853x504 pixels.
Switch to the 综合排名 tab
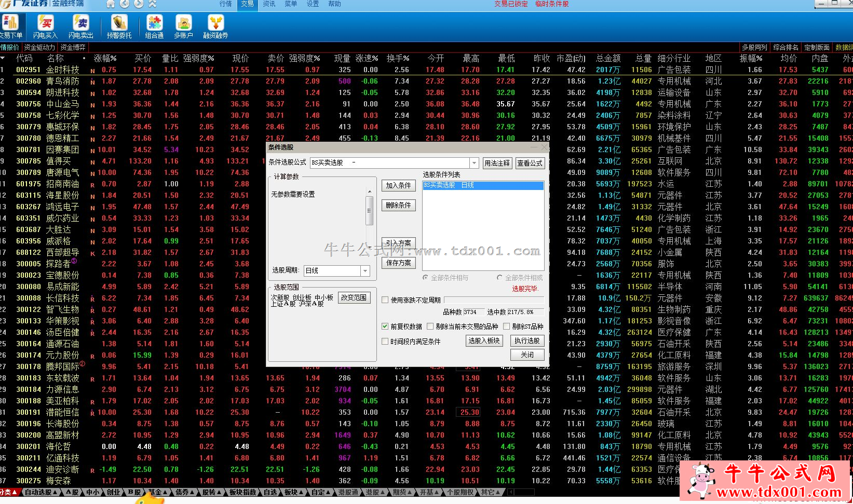coord(786,47)
